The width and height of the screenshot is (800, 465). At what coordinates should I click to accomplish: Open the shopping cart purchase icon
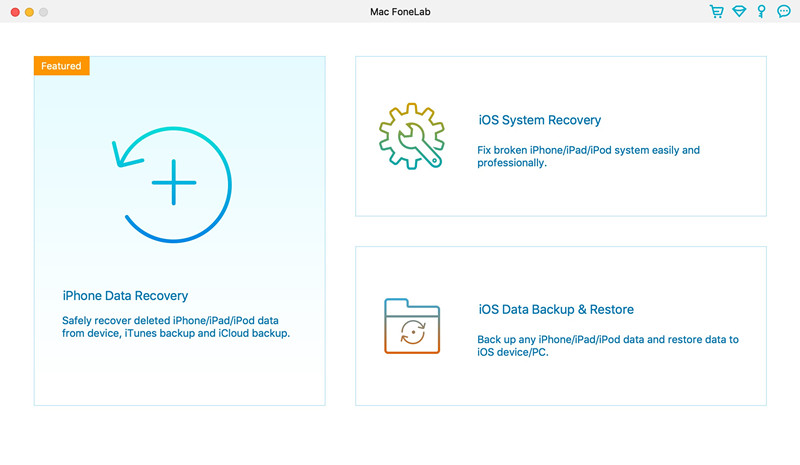click(717, 11)
